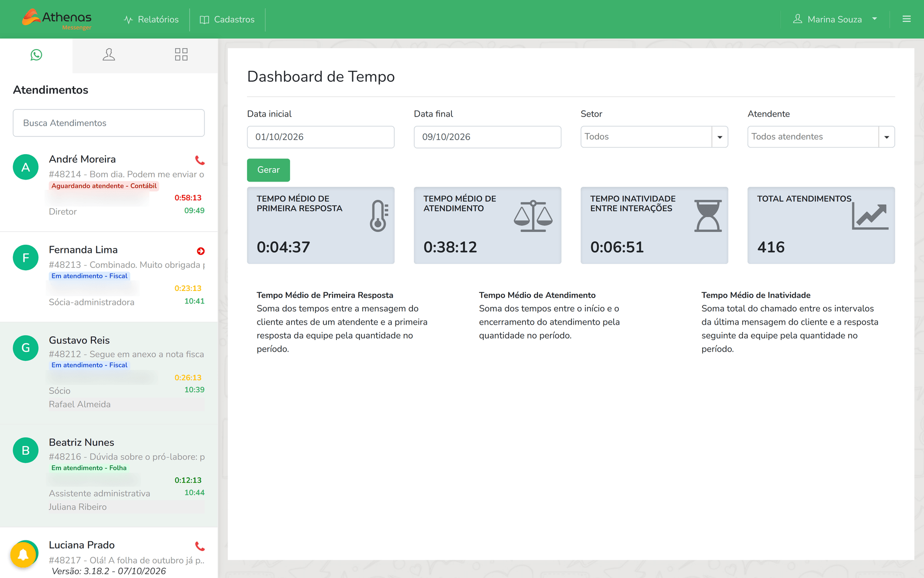Click Fernanda Lima's 'Em atendimento - Fiscal' tag
924x578 pixels.
click(x=90, y=276)
